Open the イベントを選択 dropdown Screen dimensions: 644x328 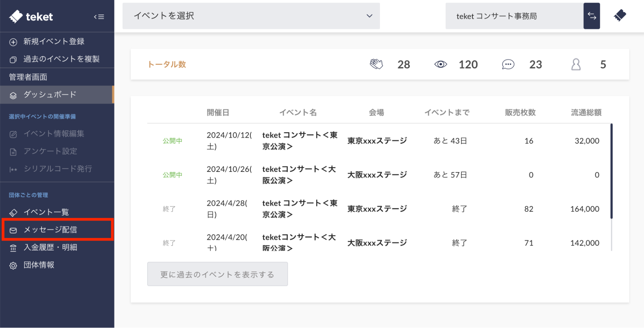pos(251,16)
